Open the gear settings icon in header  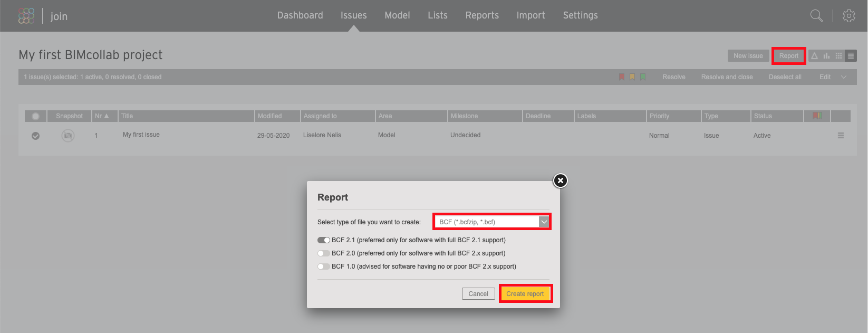point(849,16)
